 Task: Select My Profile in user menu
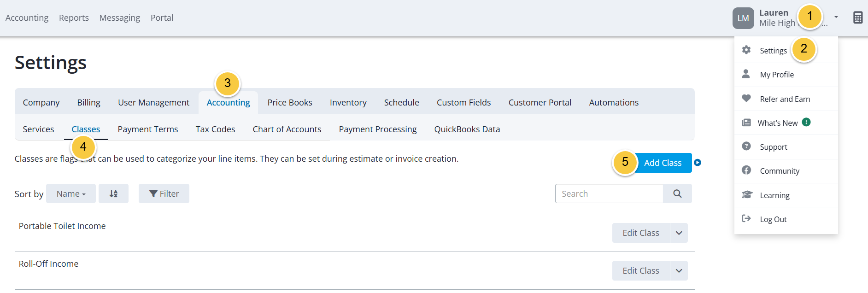coord(786,75)
